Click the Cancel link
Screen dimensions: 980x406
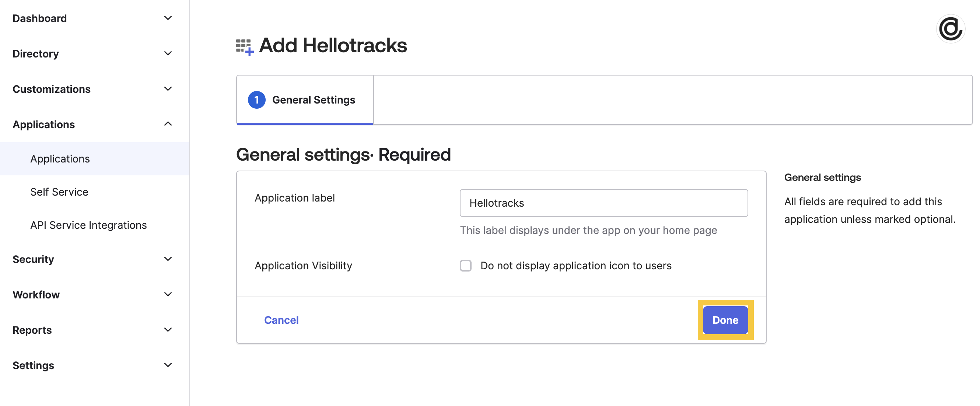point(281,320)
